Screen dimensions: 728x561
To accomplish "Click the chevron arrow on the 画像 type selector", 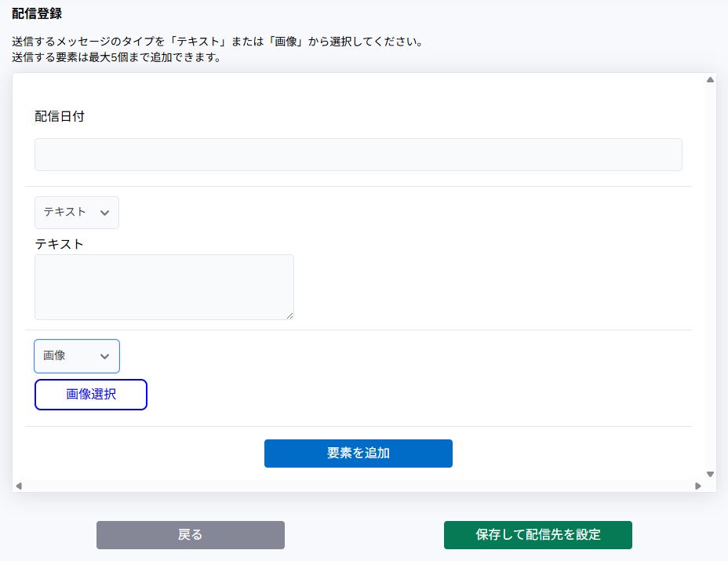I will click(x=104, y=356).
